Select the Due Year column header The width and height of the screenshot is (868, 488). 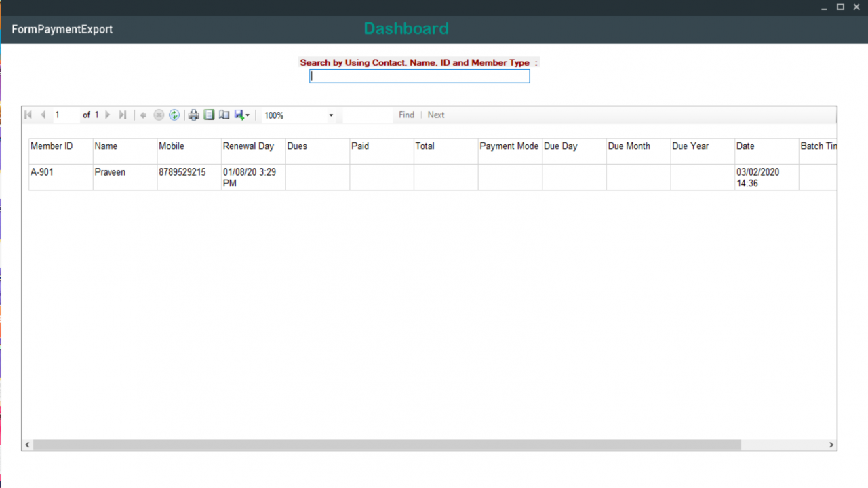[703, 151]
